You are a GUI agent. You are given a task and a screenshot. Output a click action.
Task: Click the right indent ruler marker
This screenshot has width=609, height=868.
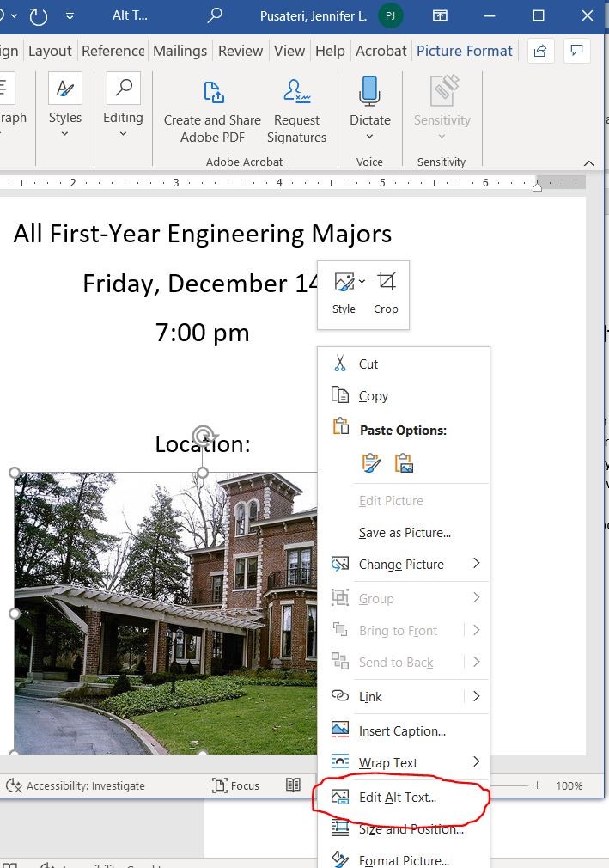(537, 186)
